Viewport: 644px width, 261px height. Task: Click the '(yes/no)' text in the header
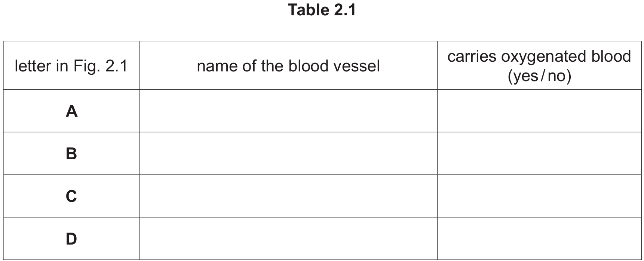point(539,76)
